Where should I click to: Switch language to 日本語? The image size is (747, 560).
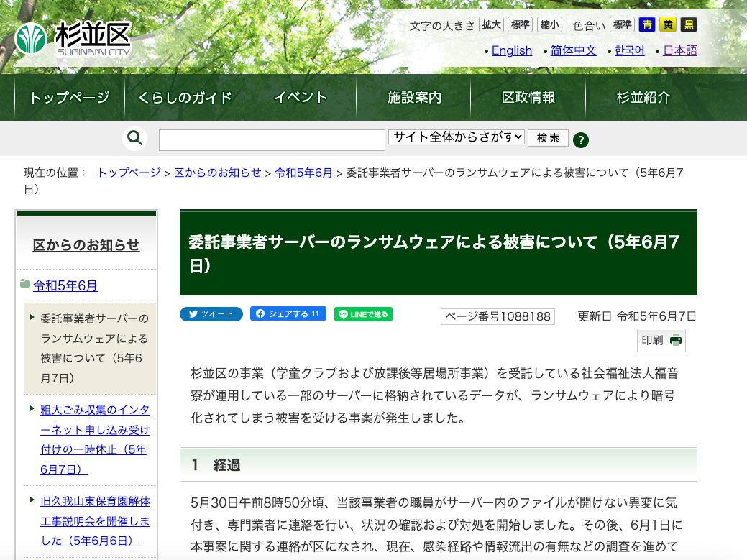680,50
